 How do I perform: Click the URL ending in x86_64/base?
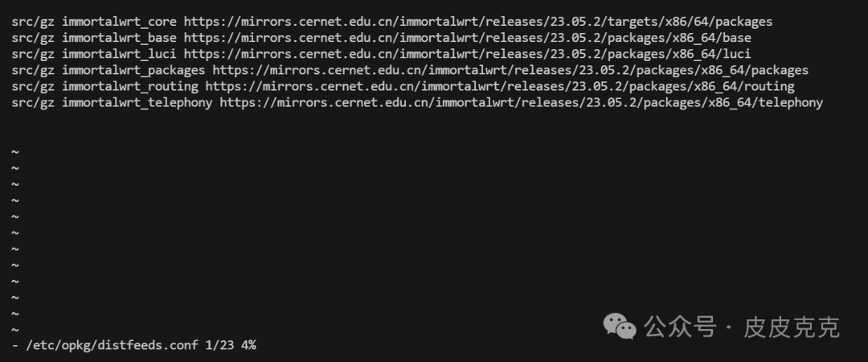pyautogui.click(x=468, y=39)
